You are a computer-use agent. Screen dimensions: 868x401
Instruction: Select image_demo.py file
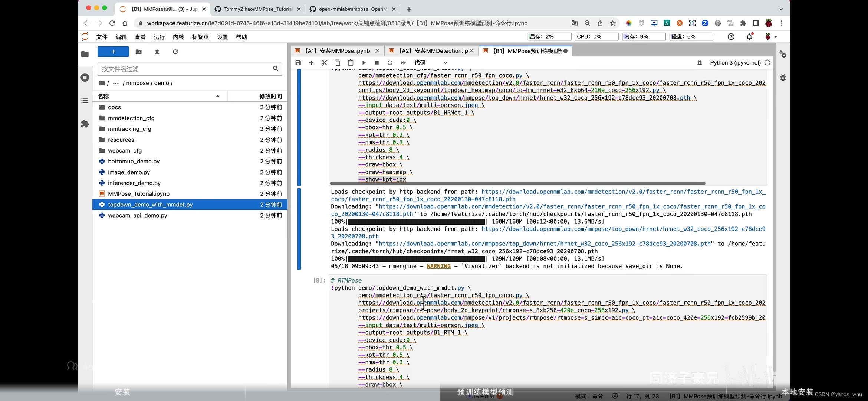(x=190, y=172)
